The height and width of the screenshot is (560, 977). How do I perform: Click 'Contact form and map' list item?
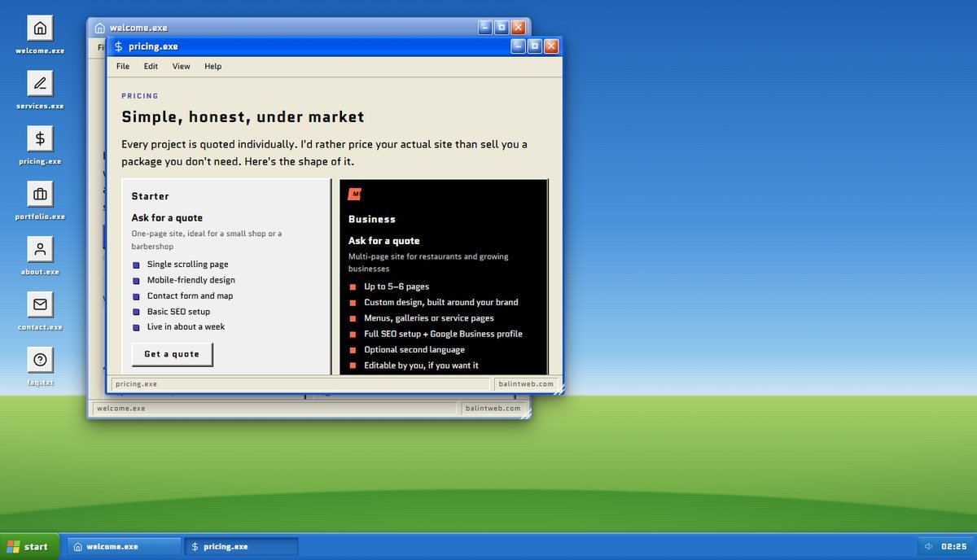click(x=191, y=296)
